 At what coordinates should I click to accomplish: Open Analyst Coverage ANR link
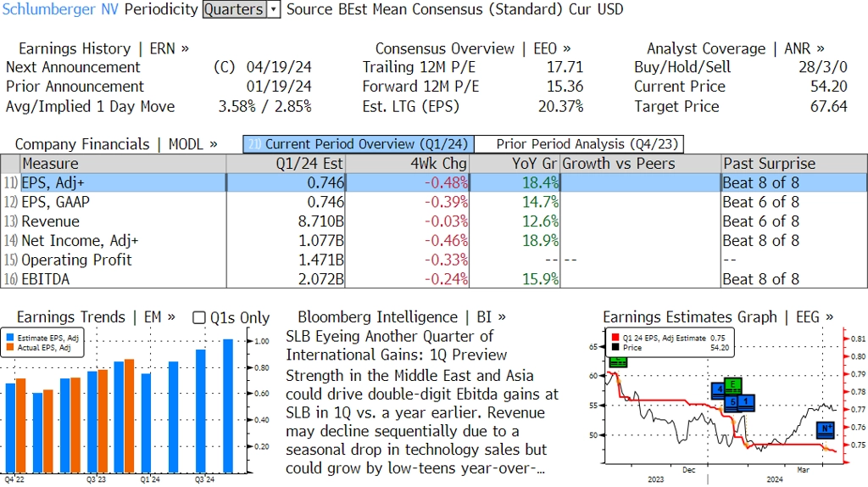(735, 48)
